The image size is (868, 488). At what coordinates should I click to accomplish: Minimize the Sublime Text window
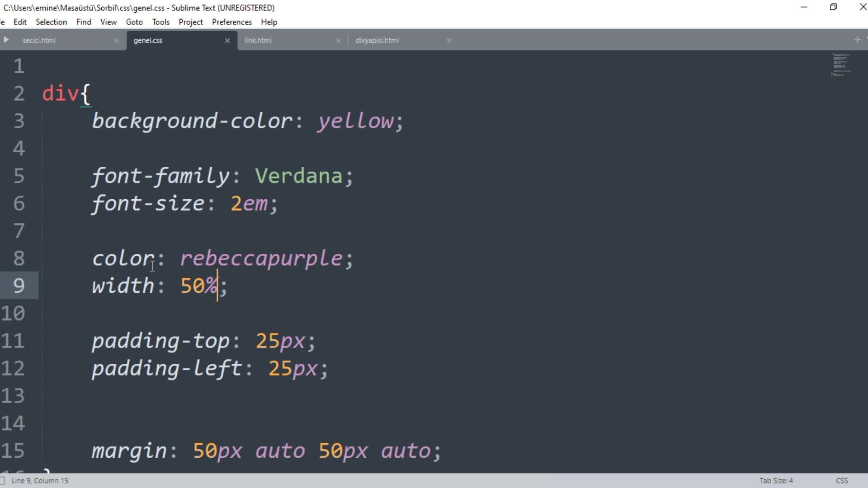(x=804, y=7)
